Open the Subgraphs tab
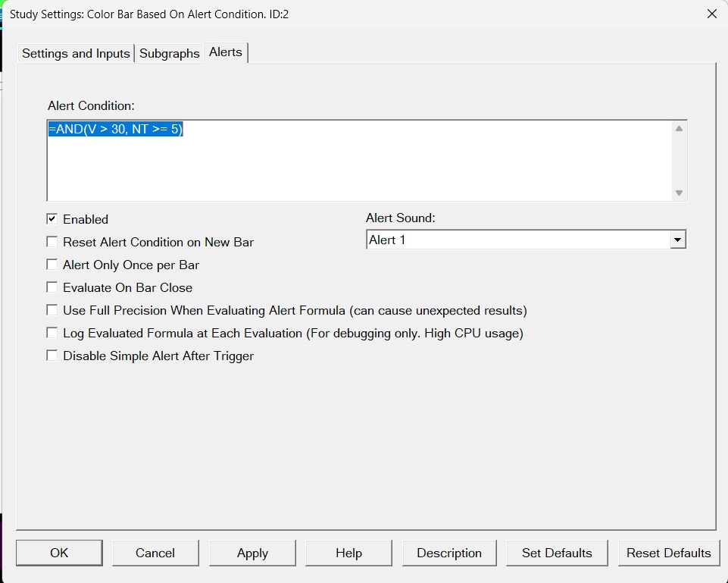 point(170,53)
